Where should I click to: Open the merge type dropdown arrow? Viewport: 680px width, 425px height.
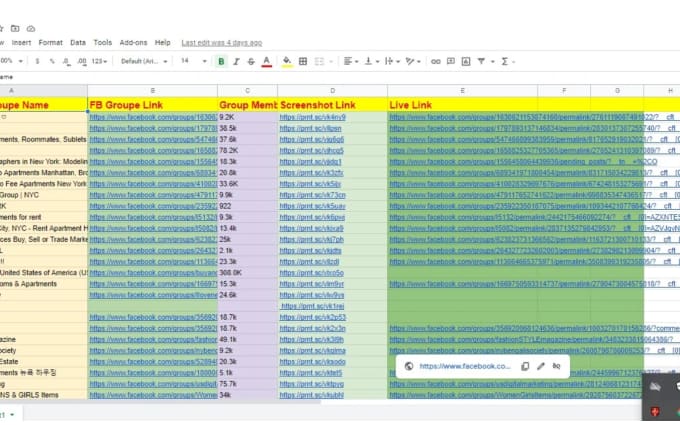click(x=331, y=62)
